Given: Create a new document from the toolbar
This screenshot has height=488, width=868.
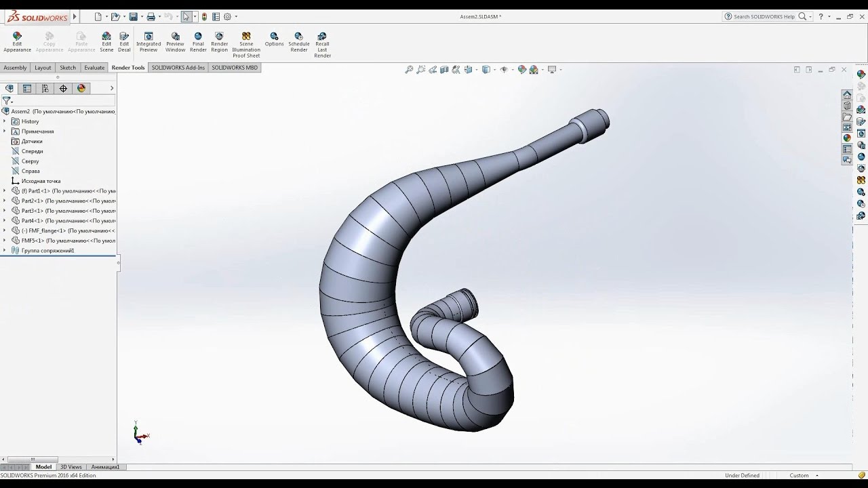Looking at the screenshot, I should [x=98, y=16].
